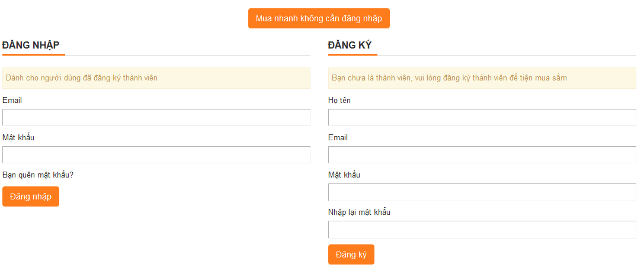This screenshot has height=274, width=644.
Task: Focus the login Email input field
Action: pyautogui.click(x=156, y=117)
